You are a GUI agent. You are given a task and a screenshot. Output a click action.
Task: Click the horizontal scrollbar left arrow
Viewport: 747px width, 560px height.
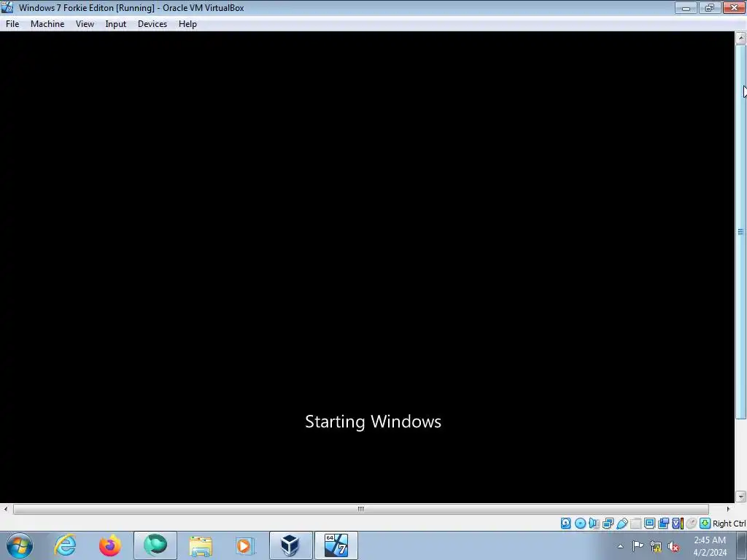coord(6,509)
